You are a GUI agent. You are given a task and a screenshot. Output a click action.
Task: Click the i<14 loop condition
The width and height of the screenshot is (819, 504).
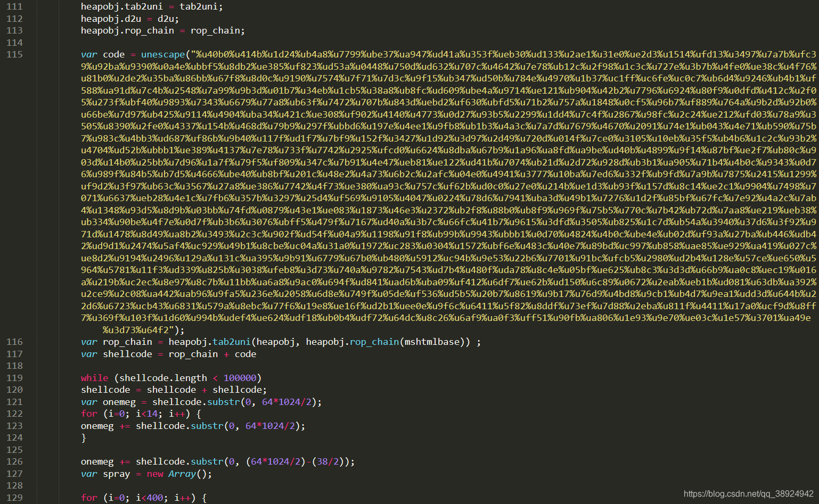(x=146, y=414)
